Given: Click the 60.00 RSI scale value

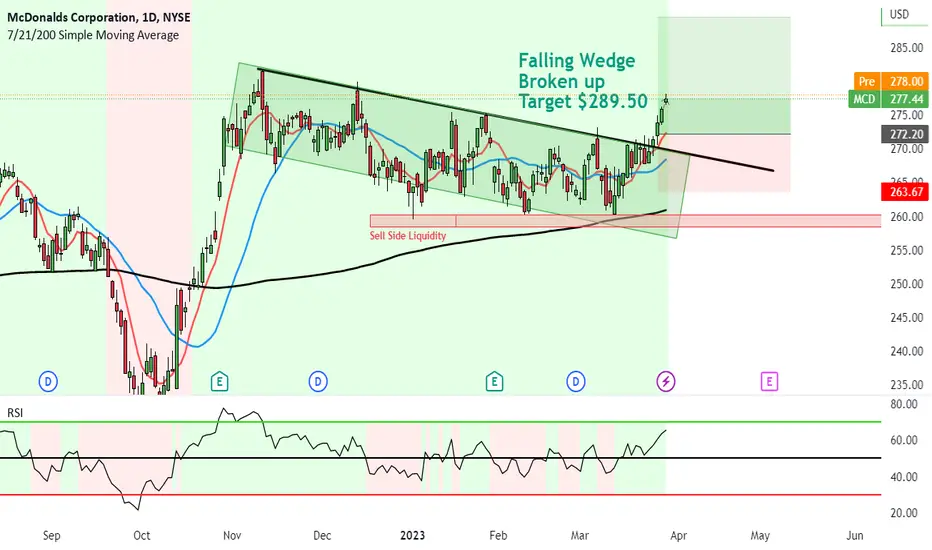Looking at the screenshot, I should tap(903, 441).
